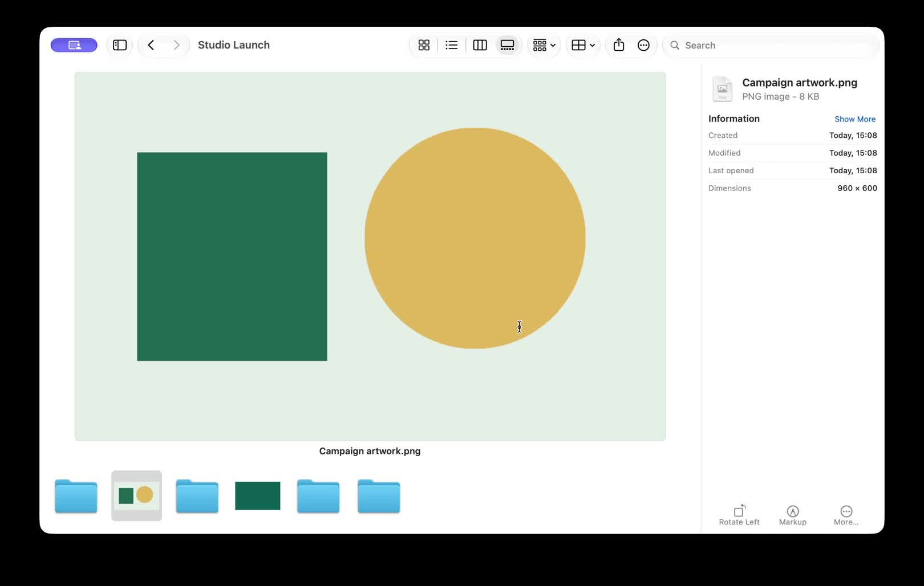The width and height of the screenshot is (924, 586).
Task: Switch to icon grid view
Action: pos(424,45)
